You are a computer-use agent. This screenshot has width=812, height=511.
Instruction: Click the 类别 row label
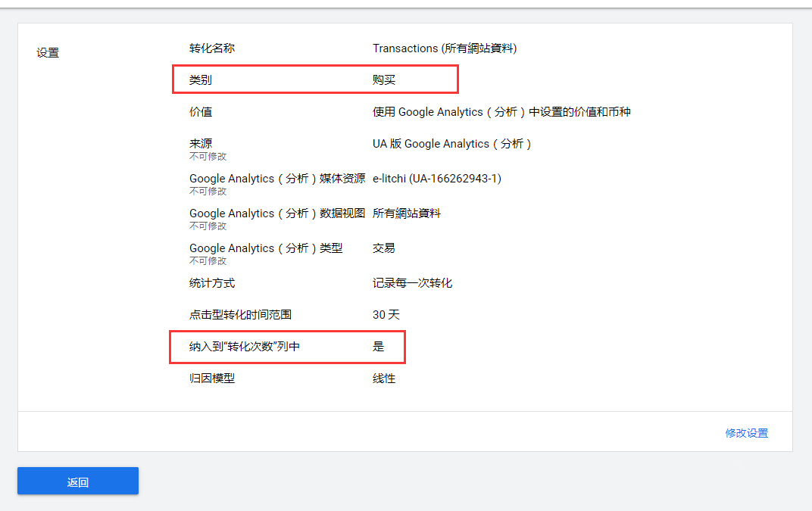[201, 79]
